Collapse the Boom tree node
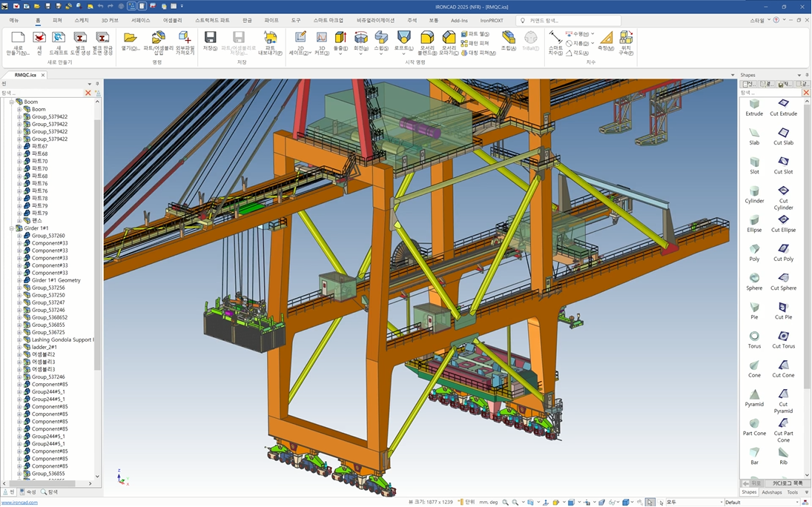This screenshot has width=812, height=507. coord(12,102)
